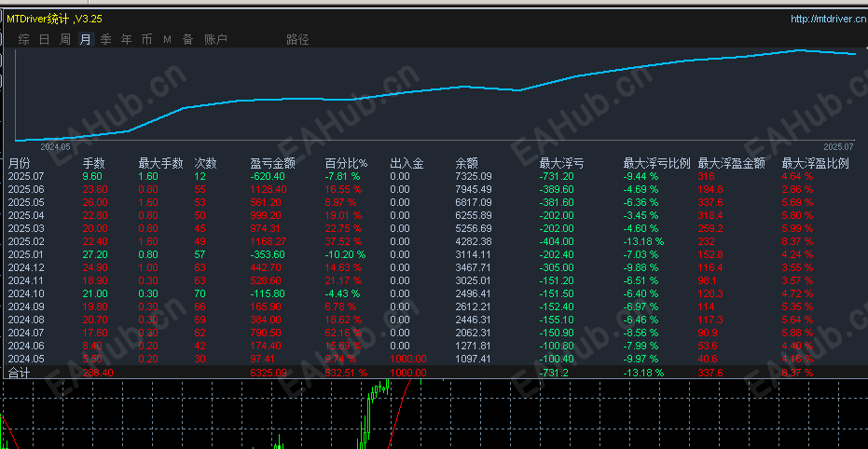The height and width of the screenshot is (449, 868).
Task: Open the 币 currency tab
Action: coord(146,39)
